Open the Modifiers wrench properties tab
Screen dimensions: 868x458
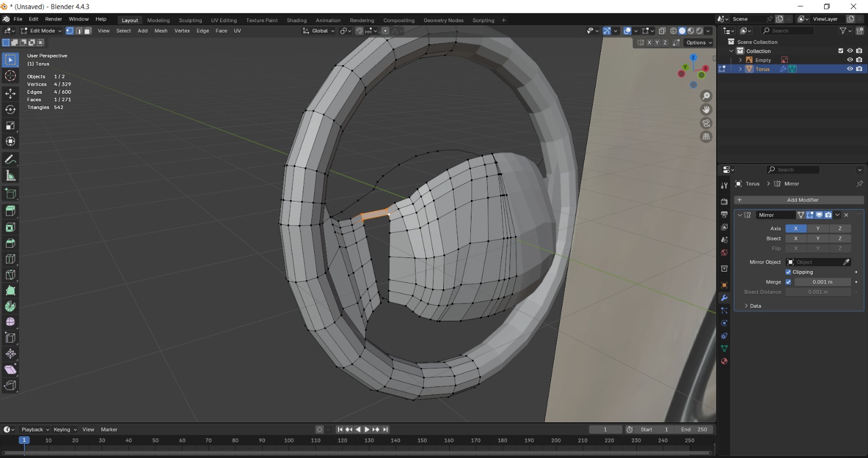click(x=724, y=298)
